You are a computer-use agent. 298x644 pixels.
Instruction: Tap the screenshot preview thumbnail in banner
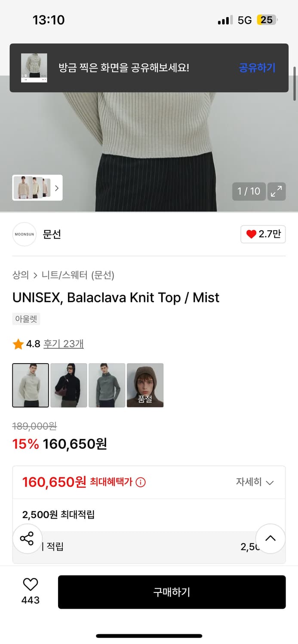pos(34,68)
